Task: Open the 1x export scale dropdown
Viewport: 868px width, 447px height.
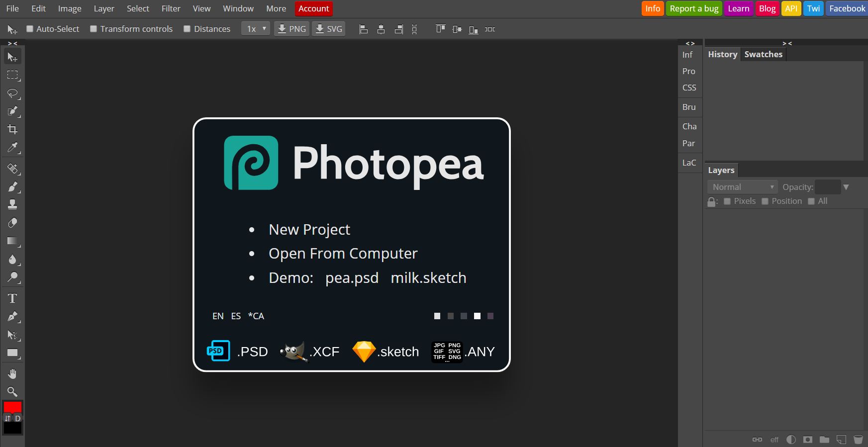Action: (256, 29)
